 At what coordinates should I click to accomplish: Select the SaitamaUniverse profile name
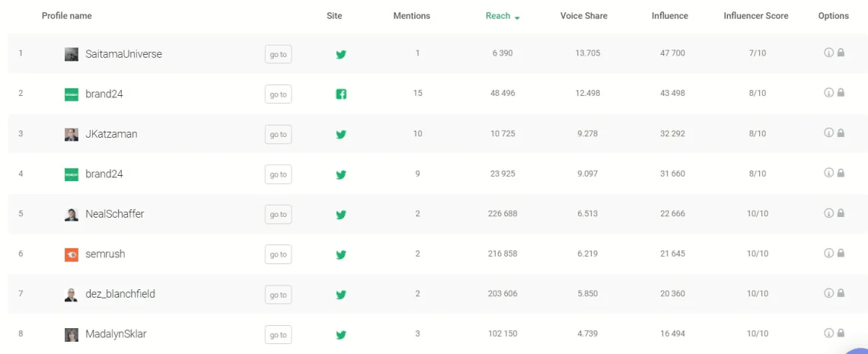123,54
